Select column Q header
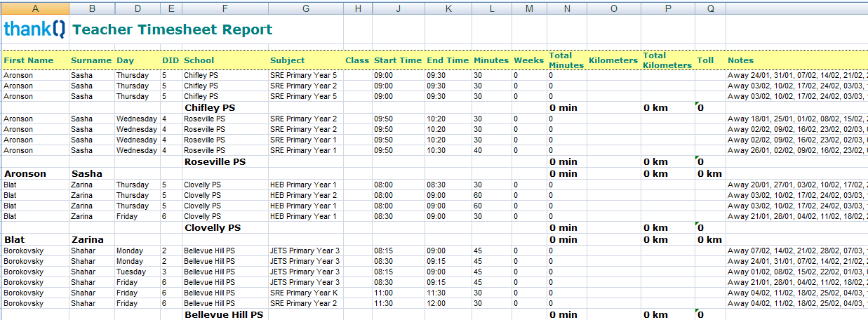This screenshot has width=868, height=320. tap(710, 8)
